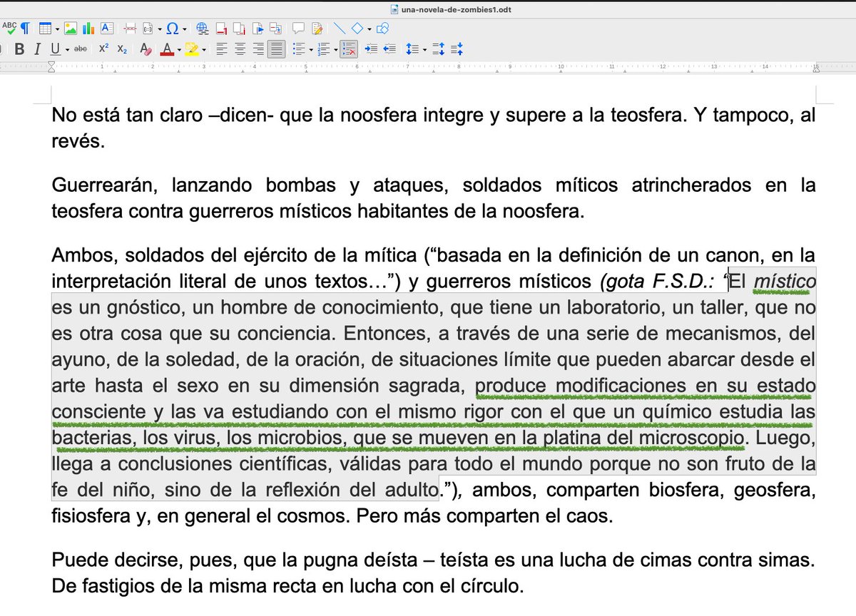Select the basic shapes diamond tool

pos(357,29)
